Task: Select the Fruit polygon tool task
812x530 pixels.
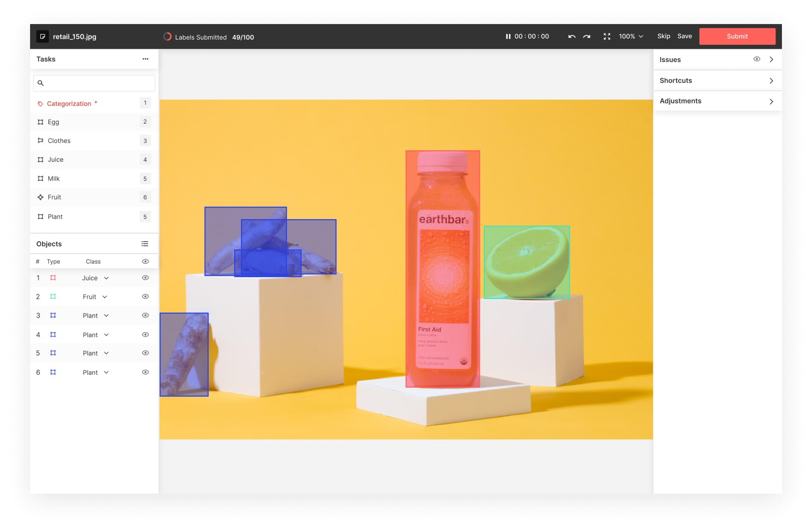Action: (55, 197)
